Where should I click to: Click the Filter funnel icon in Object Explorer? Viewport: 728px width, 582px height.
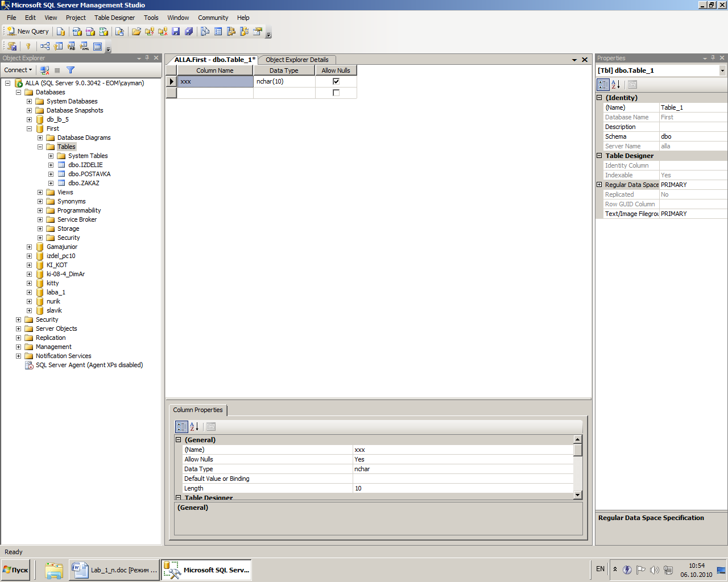(71, 70)
